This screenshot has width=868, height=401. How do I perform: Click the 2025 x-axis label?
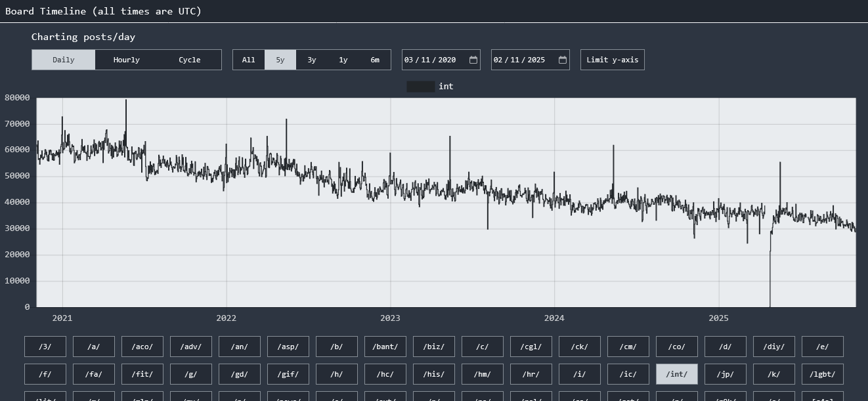[718, 318]
